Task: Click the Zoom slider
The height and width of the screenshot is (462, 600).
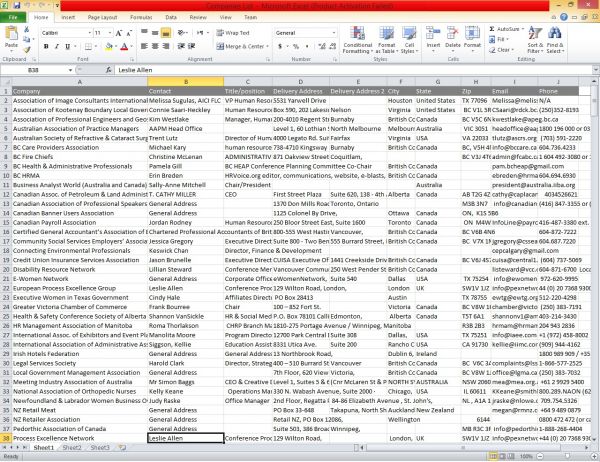Action: pyautogui.click(x=567, y=456)
